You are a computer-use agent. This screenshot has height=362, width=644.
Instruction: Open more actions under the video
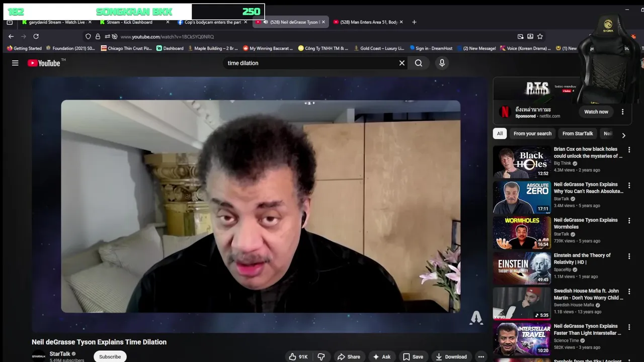481,356
